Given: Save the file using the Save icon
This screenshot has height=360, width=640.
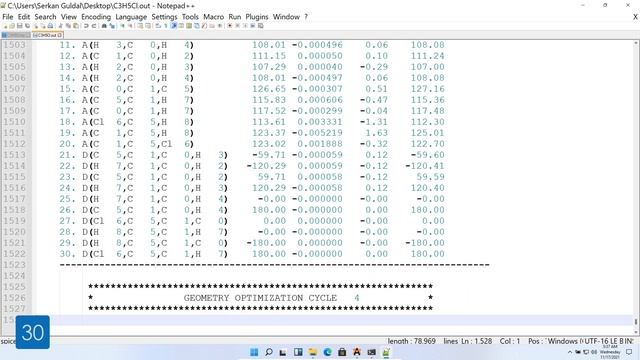Looking at the screenshot, I should coord(20,26).
